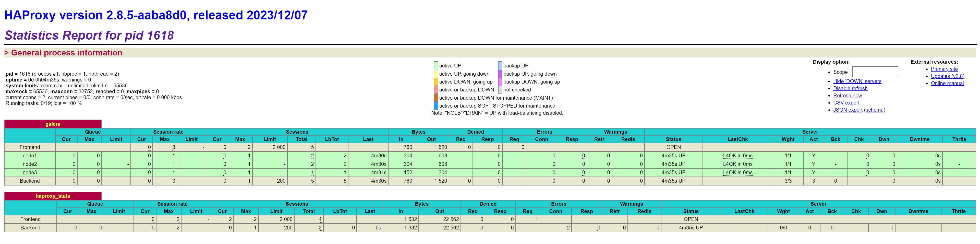Click the 'active DOWN, going up' legend swatch
The image size is (980, 244).
[436, 82]
